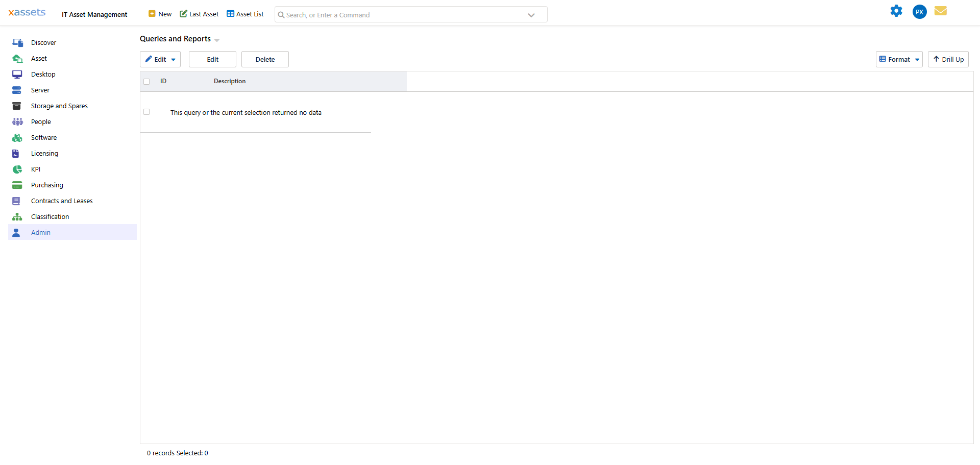The height and width of the screenshot is (465, 980).
Task: Open the Format dropdown
Action: point(899,59)
